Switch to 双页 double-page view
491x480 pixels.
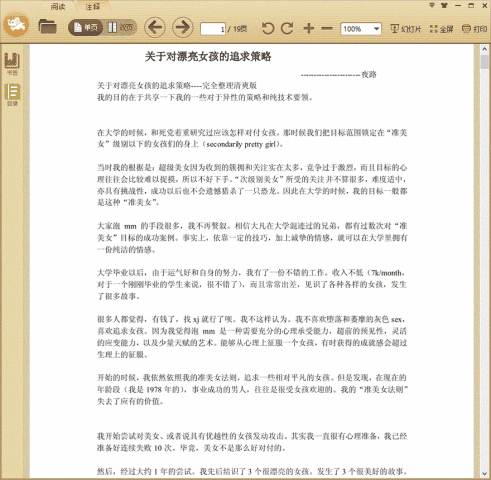click(120, 27)
